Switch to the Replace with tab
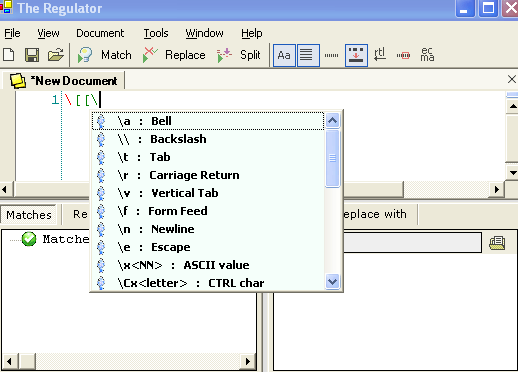The width and height of the screenshot is (518, 372). pos(375,214)
